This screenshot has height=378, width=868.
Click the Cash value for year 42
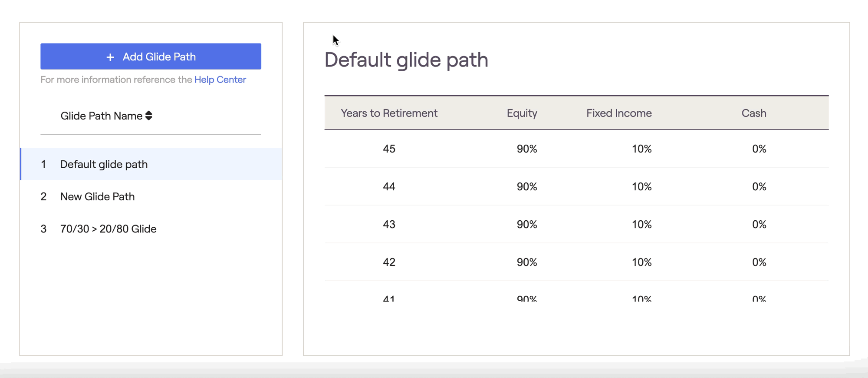tap(759, 262)
